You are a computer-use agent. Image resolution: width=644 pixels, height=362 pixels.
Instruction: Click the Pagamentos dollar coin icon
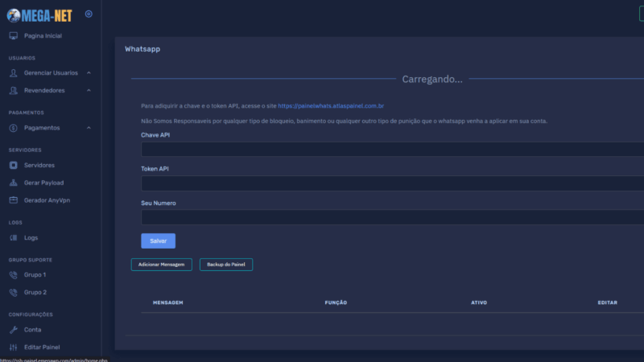(x=14, y=128)
